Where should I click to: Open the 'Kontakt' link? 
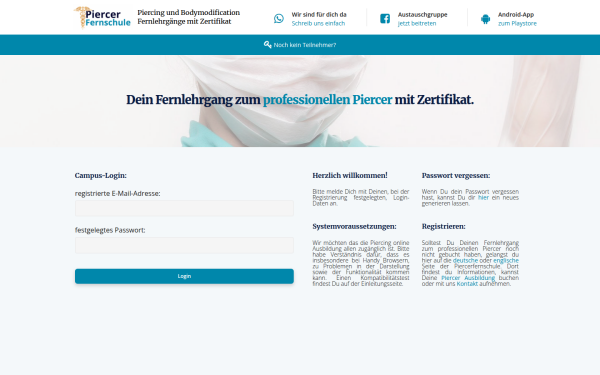pyautogui.click(x=467, y=284)
